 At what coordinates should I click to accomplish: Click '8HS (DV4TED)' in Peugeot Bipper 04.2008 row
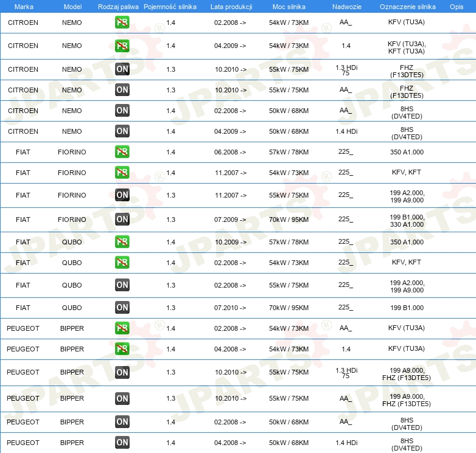coord(407,444)
